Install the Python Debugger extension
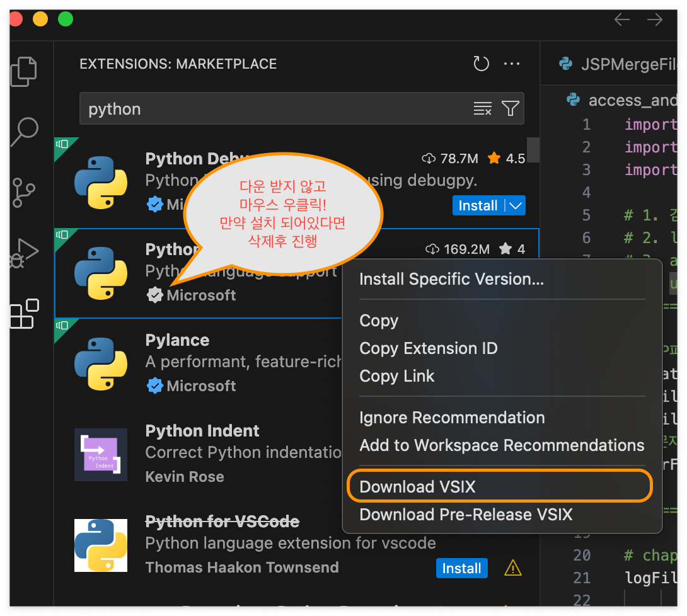The width and height of the screenshot is (687, 616). point(478,205)
